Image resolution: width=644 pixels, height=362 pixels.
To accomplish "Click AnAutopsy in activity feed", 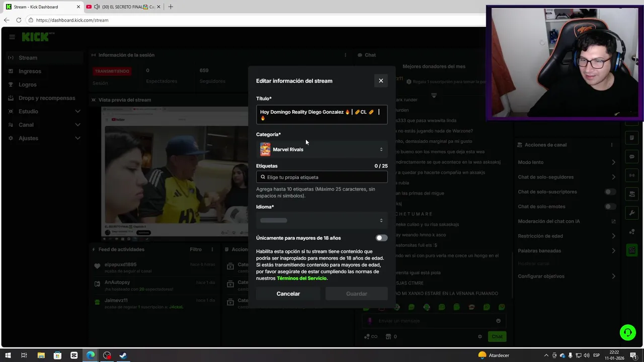I will pos(117,283).
